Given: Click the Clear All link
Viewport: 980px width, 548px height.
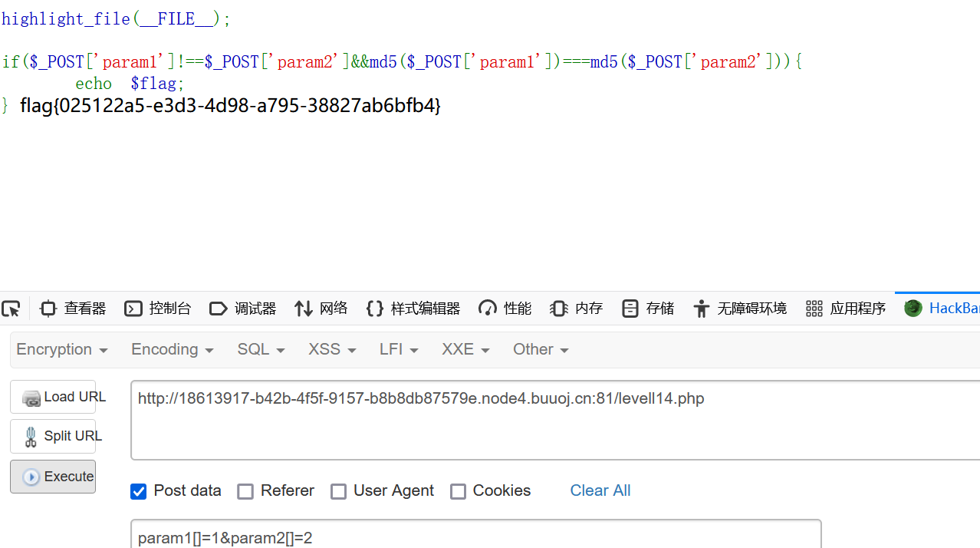Looking at the screenshot, I should pyautogui.click(x=600, y=490).
